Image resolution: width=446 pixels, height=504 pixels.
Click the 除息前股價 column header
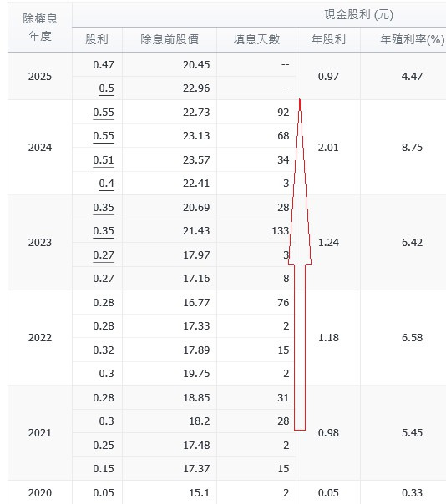(x=170, y=39)
